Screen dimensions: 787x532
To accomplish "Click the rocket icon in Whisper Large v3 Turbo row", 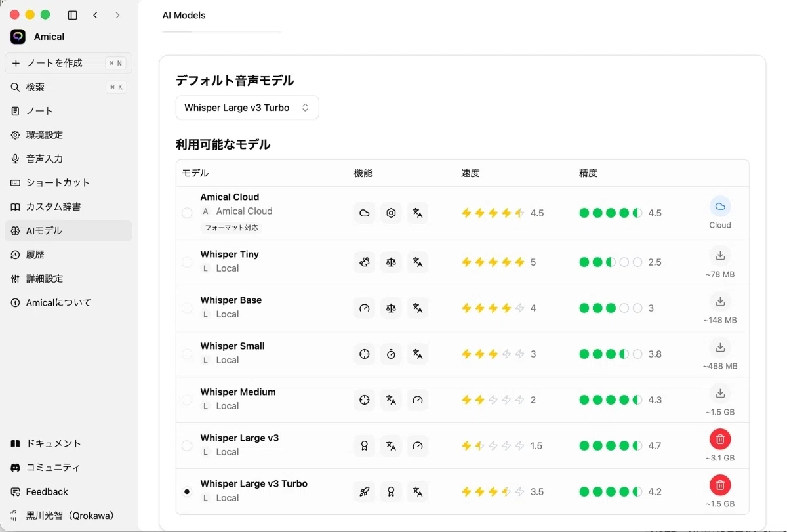I will (x=365, y=491).
